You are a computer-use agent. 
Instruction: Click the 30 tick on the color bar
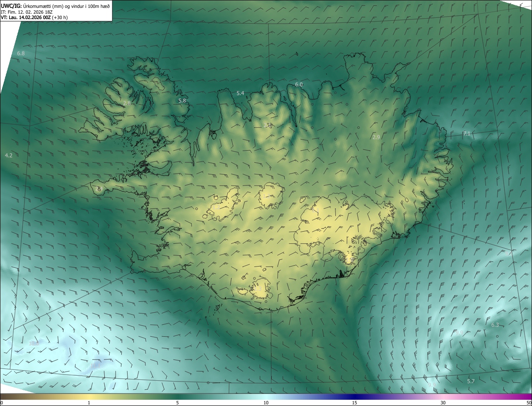[443, 403]
